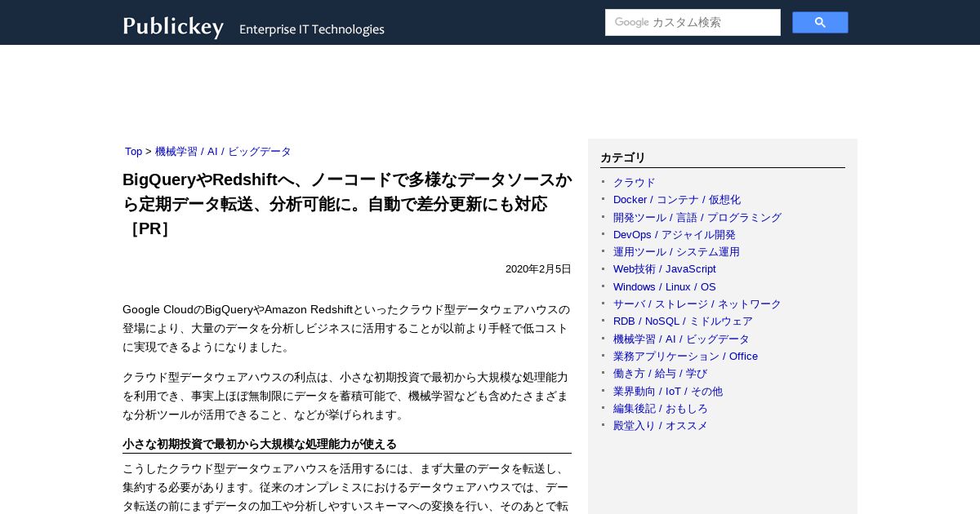Open 編集後記 / おもしろ category
Screen dimensions: 980x514
point(660,409)
